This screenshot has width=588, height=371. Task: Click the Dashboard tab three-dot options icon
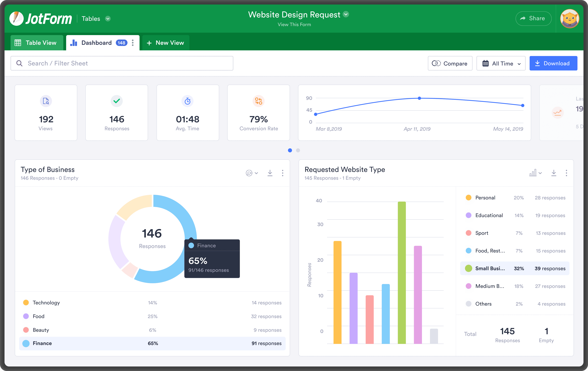(x=133, y=43)
